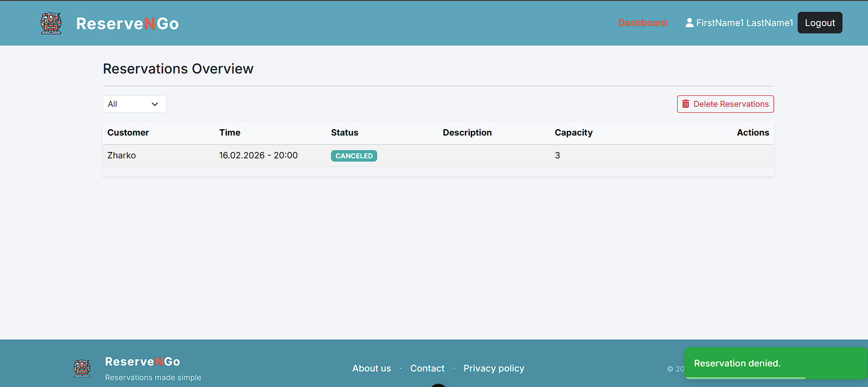Click the footer ReserveNGo logo icon

pos(82,368)
